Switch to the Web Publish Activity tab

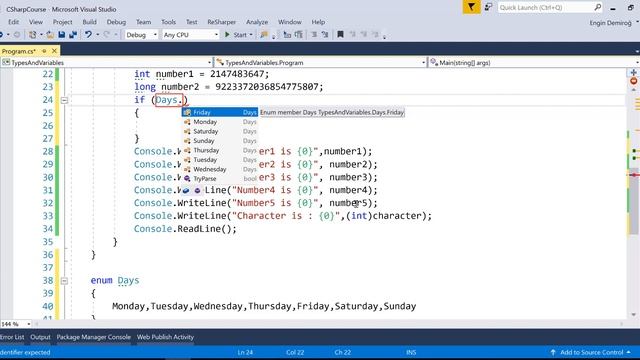(x=165, y=337)
